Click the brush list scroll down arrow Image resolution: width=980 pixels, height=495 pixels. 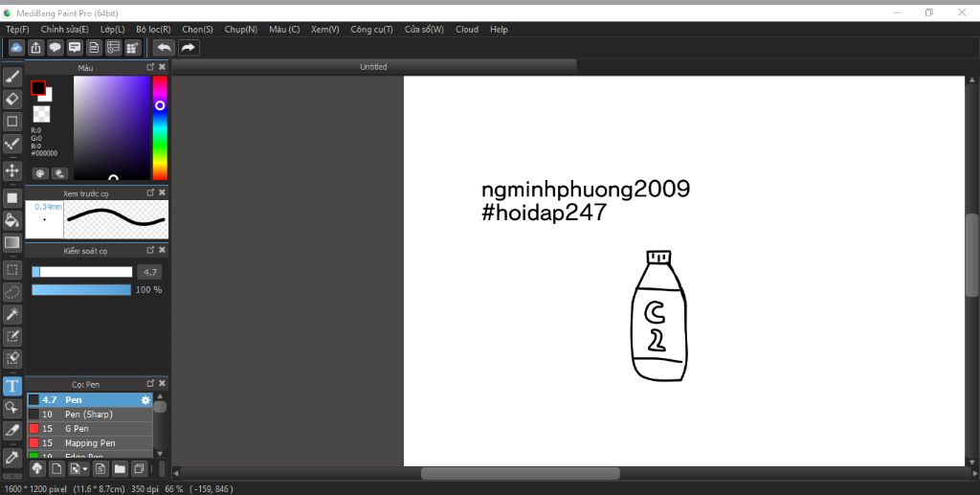160,454
